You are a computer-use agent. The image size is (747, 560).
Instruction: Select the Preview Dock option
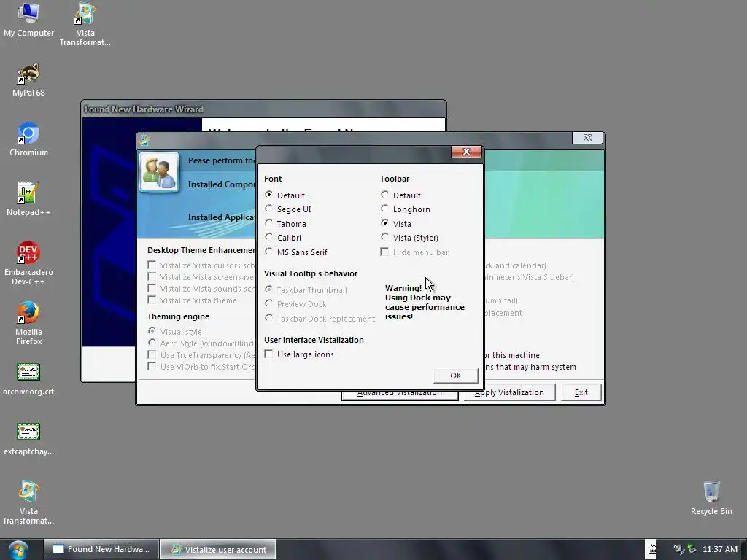295,304
